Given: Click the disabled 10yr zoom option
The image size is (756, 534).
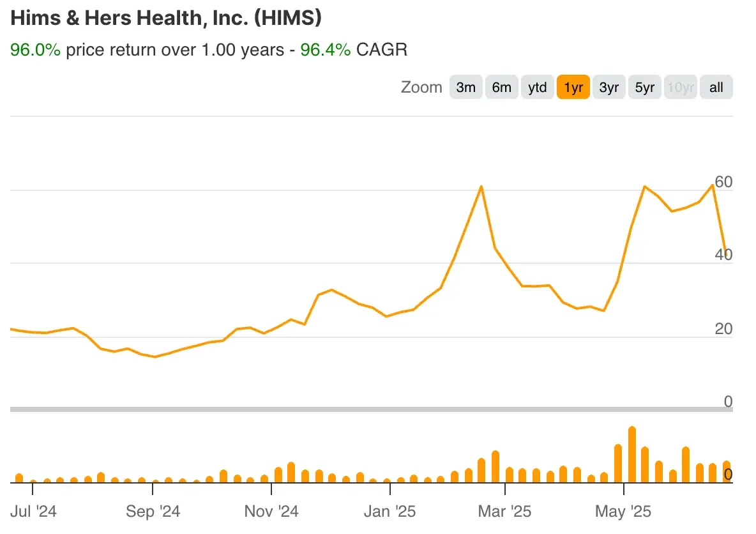Looking at the screenshot, I should click(680, 87).
